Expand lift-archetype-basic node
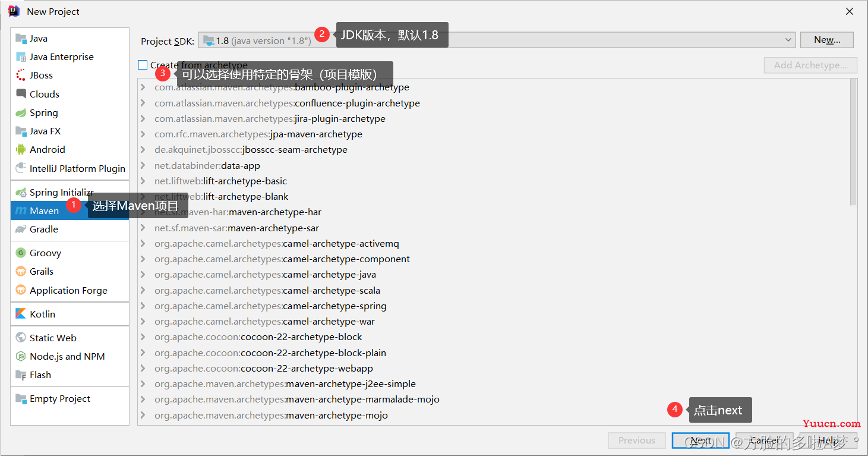Viewport: 868px width, 456px height. 143,181
